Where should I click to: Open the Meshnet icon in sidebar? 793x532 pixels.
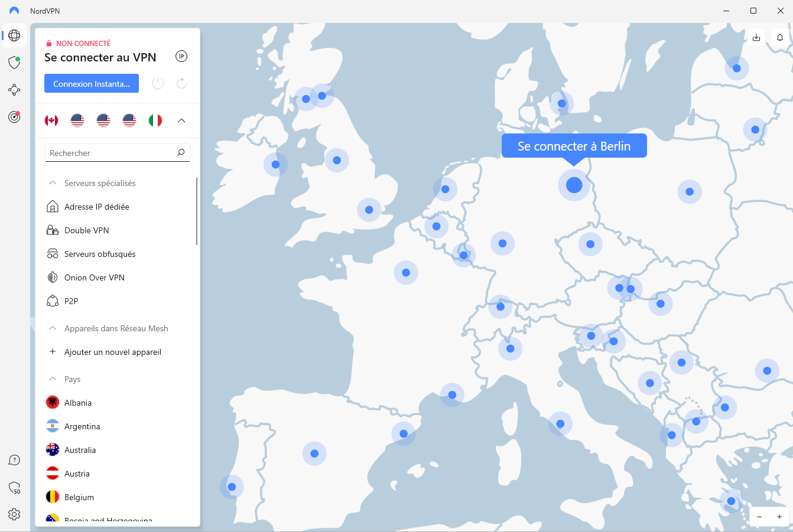point(14,90)
